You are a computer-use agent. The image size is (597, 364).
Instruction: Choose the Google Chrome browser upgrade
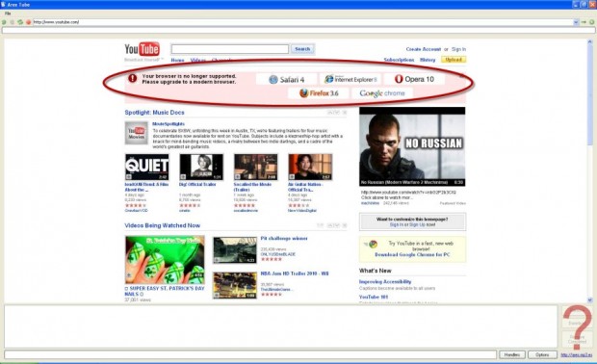point(382,93)
